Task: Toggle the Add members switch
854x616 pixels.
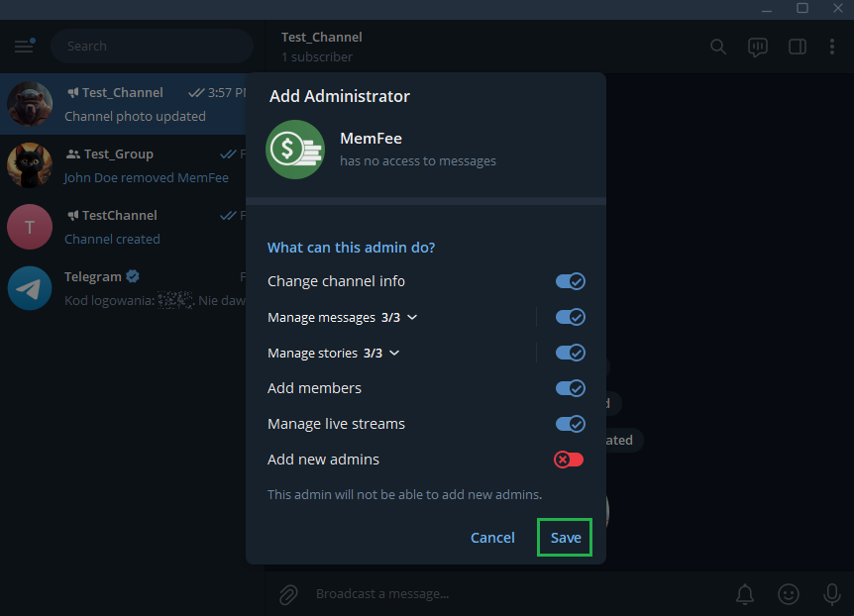Action: (x=570, y=388)
